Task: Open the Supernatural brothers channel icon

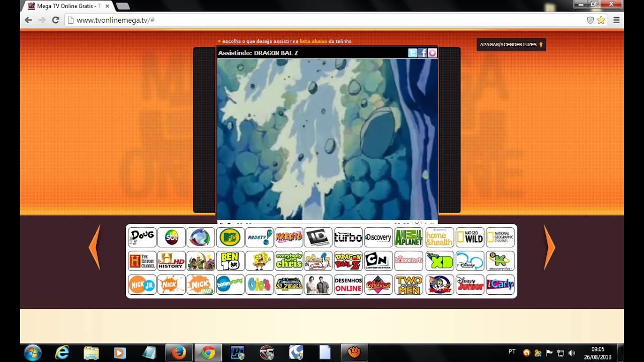Action: tap(318, 285)
